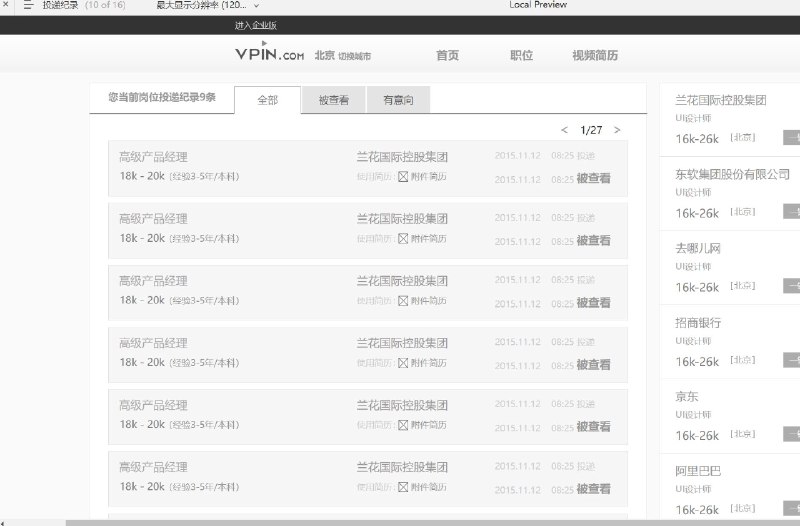Open 去哪儿网 in the sidebar
Viewport: 800px width, 526px height.
(697, 248)
